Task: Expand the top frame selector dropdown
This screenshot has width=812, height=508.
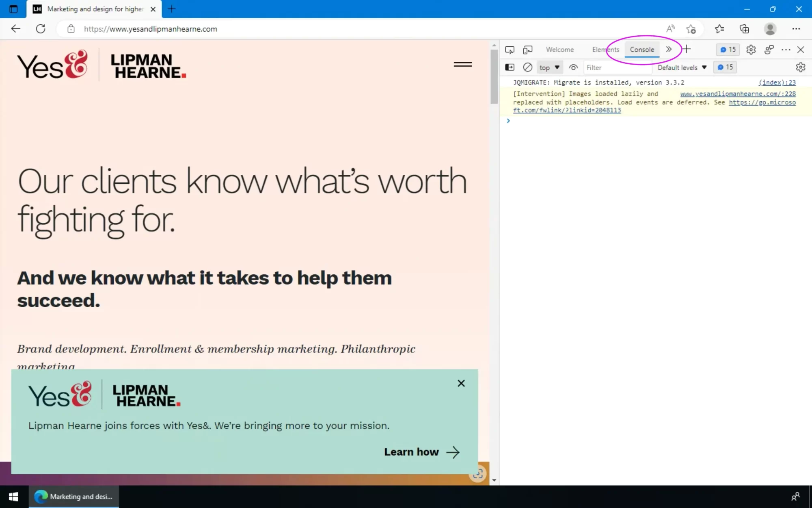Action: pos(549,67)
